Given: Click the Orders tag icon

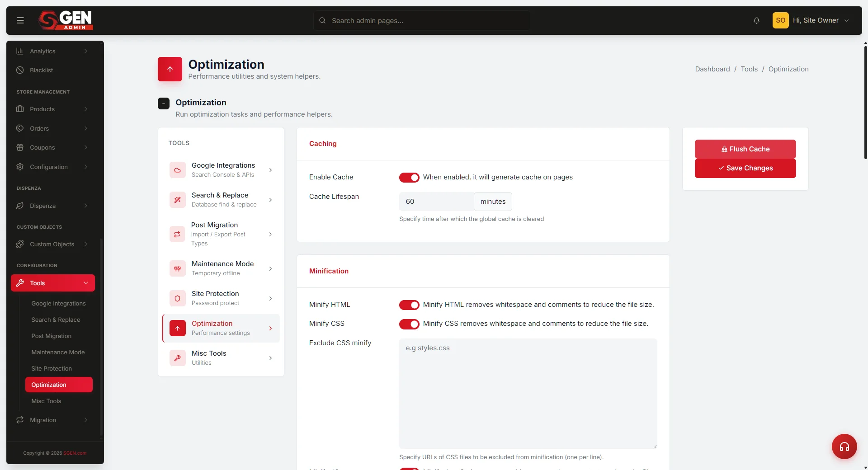Looking at the screenshot, I should 20,128.
